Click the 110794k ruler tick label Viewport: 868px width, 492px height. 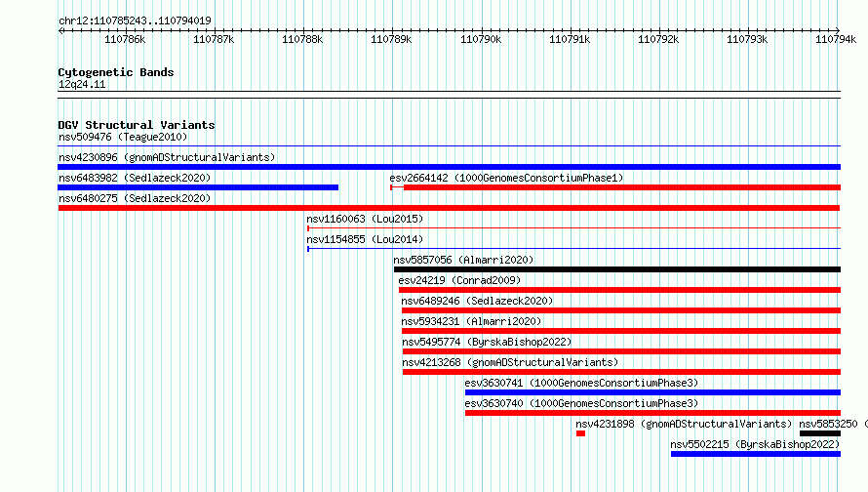tap(836, 39)
